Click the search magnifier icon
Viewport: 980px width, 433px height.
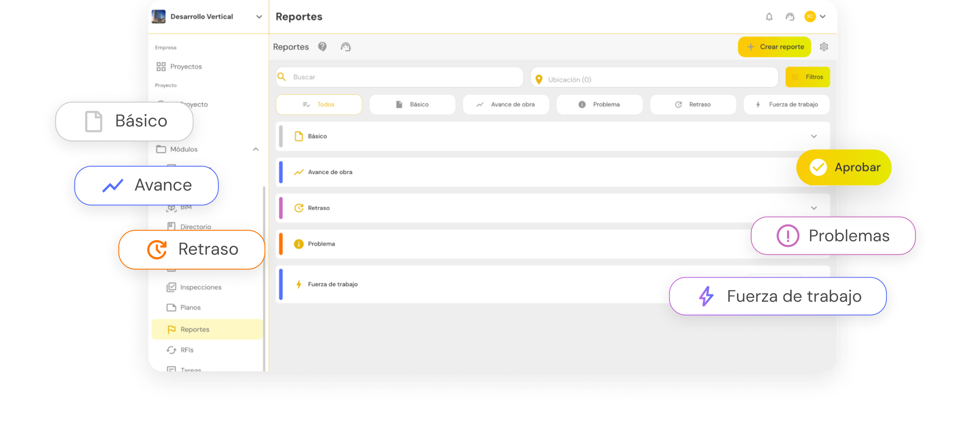(282, 77)
